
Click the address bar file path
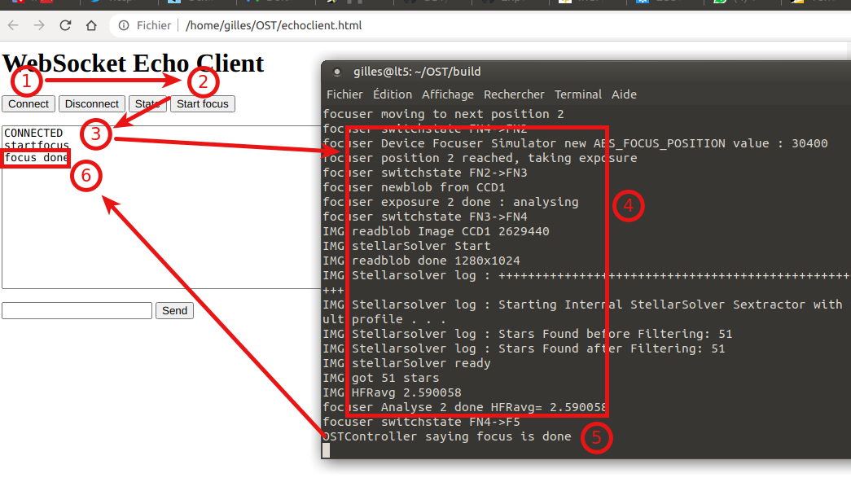[274, 25]
